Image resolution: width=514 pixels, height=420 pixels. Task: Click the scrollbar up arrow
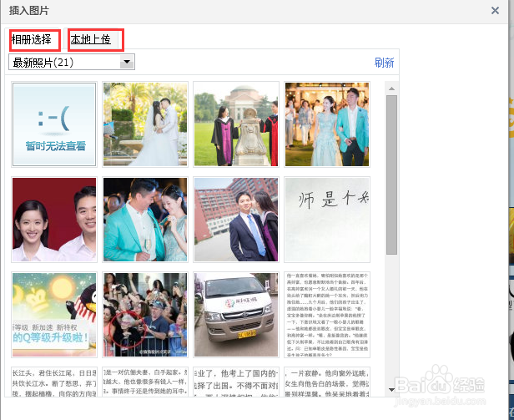[391, 89]
